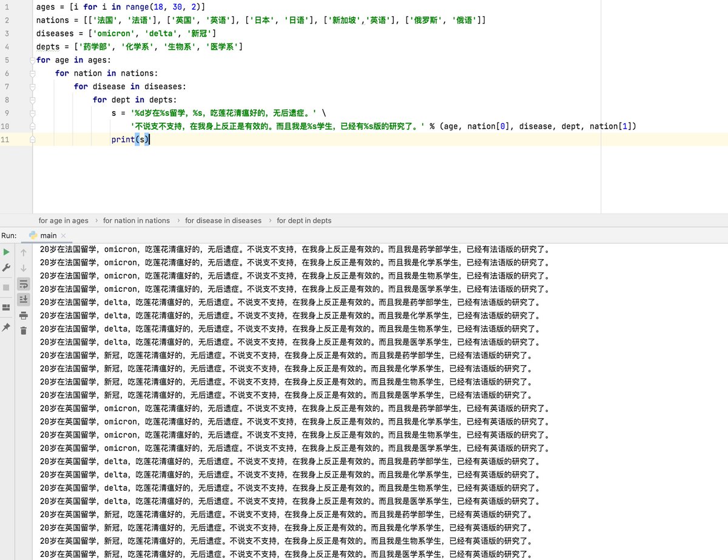Click output line: 英国 delta 药学部
This screenshot has width=728, height=560.
click(290, 461)
